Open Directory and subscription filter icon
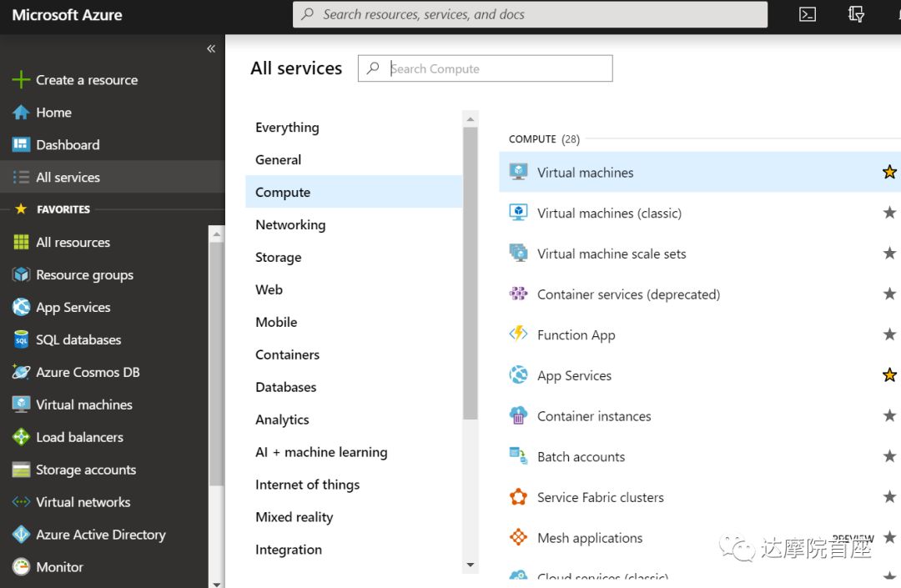 pos(856,14)
